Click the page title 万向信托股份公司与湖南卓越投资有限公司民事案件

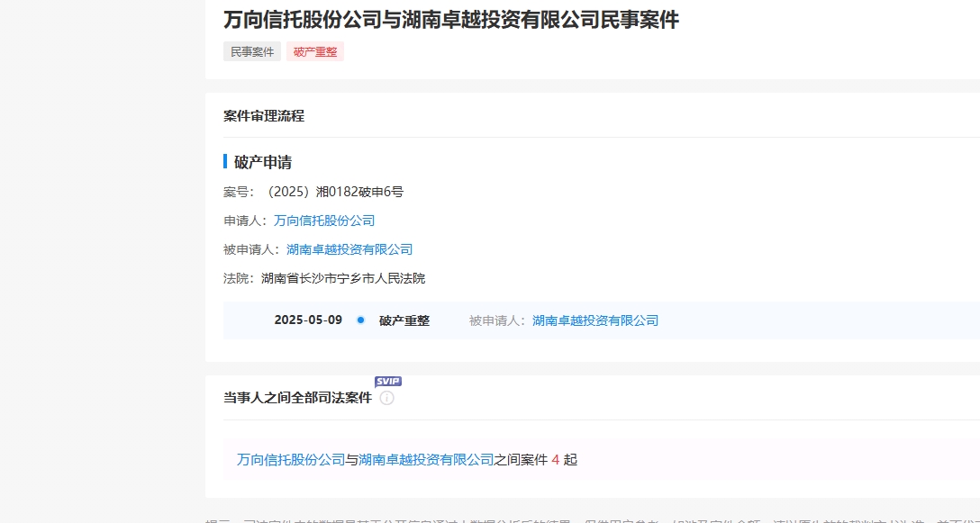(451, 20)
